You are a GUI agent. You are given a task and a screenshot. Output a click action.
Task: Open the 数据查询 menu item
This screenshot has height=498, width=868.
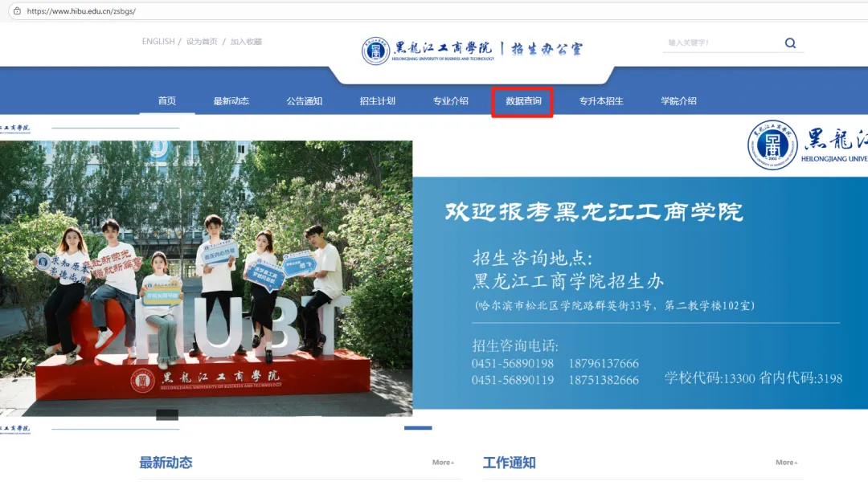(x=523, y=101)
